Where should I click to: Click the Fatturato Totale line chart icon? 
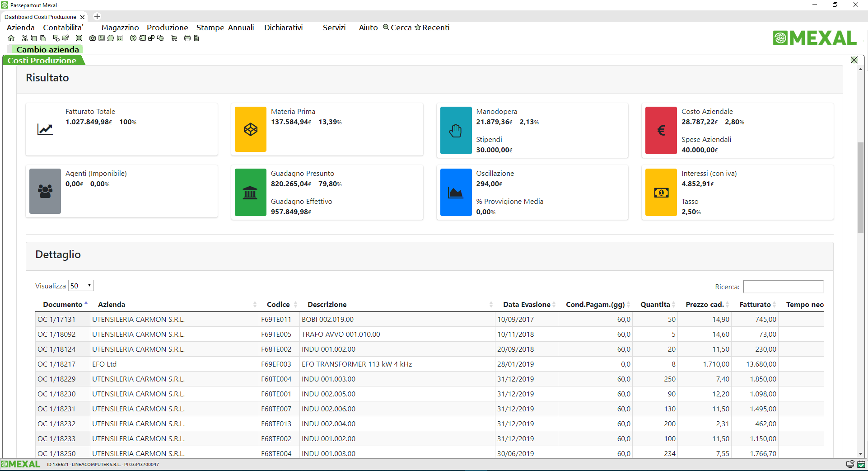coord(45,129)
